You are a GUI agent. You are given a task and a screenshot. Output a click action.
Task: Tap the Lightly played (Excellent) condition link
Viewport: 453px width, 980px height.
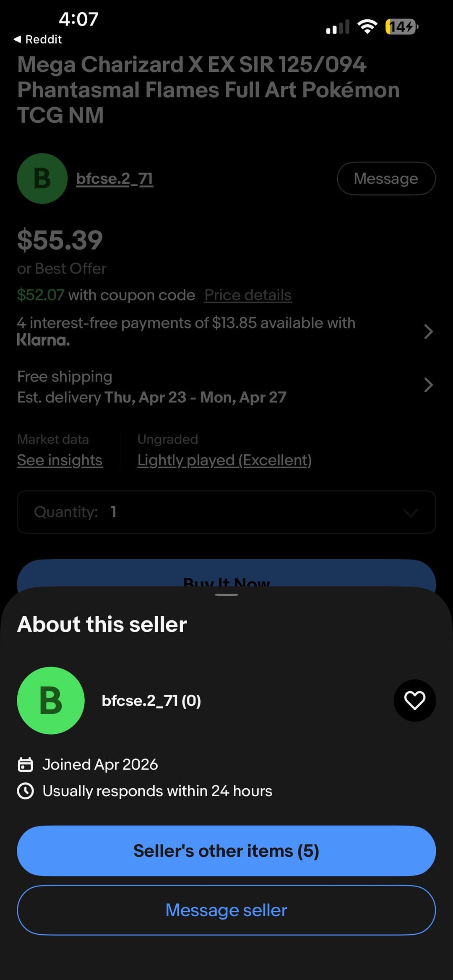(224, 460)
